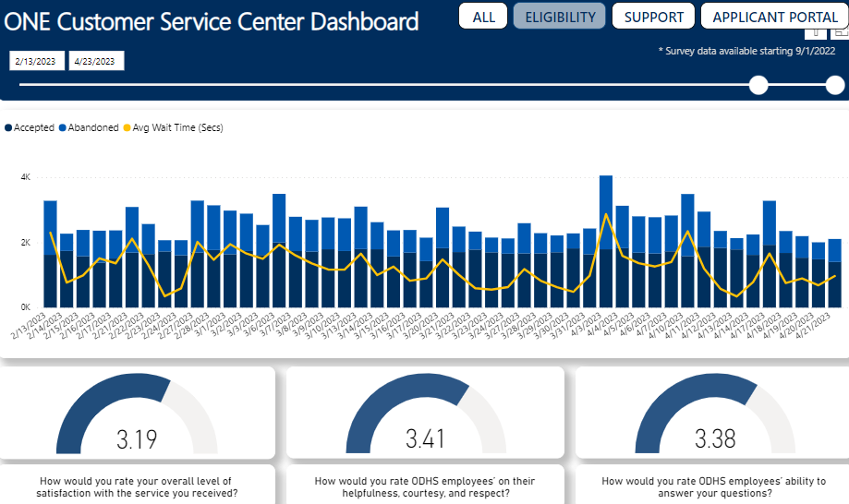Click the ability to answer your questions text

pyautogui.click(x=714, y=487)
